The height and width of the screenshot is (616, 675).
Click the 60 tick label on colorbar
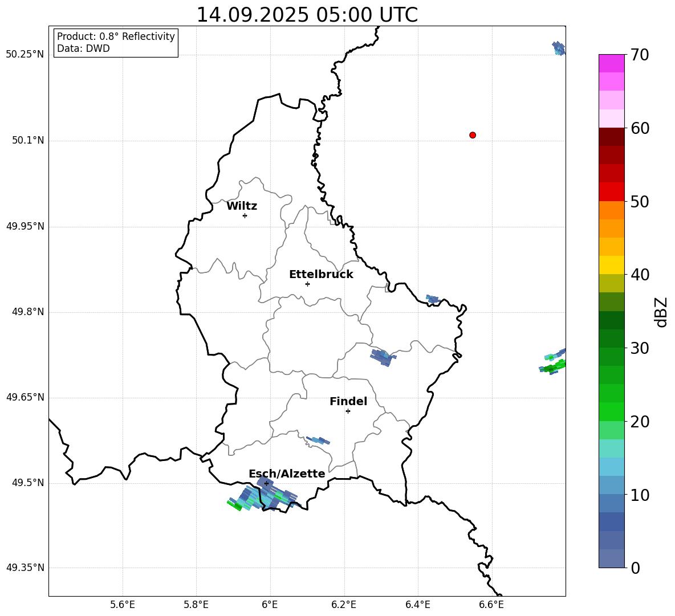click(639, 128)
